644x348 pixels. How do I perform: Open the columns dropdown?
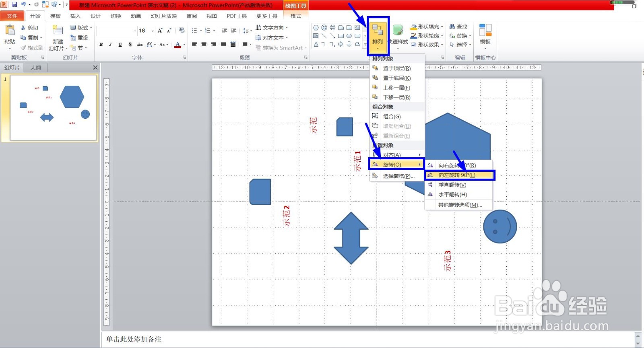246,44
